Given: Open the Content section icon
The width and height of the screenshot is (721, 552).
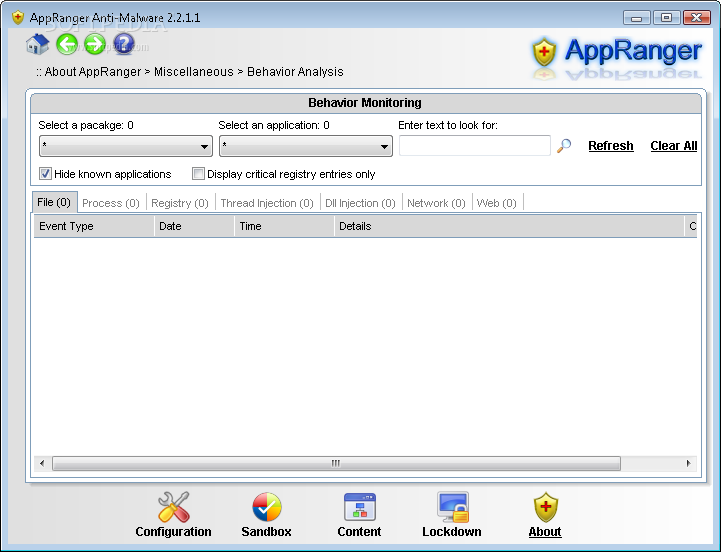Looking at the screenshot, I should pyautogui.click(x=360, y=507).
